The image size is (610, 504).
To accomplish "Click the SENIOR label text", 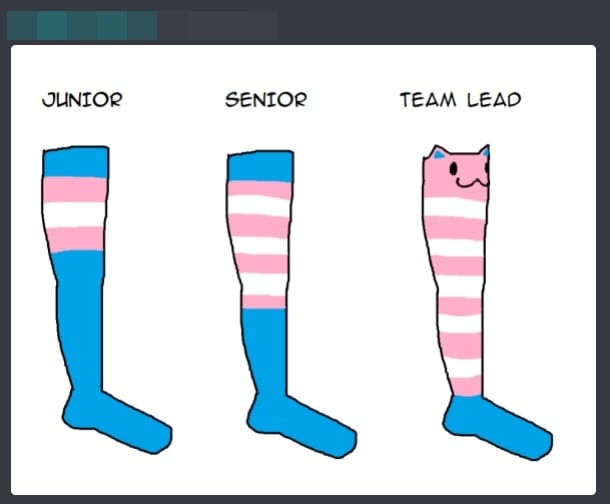I will tap(266, 100).
